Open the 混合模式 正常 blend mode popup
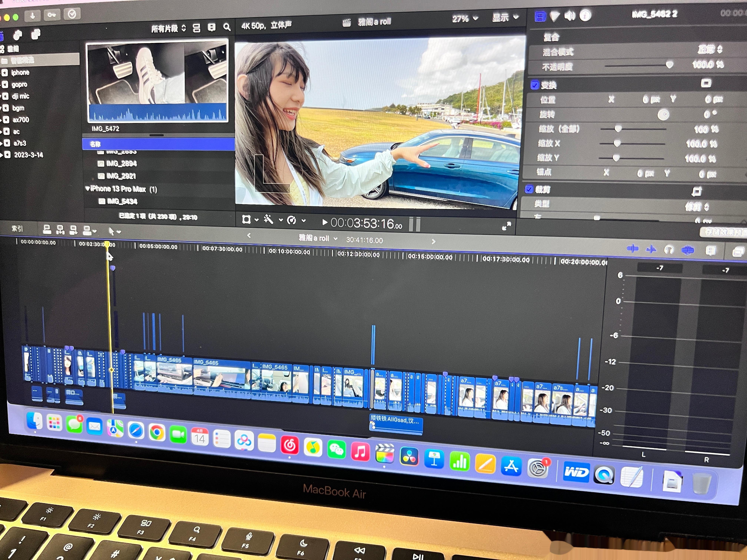The height and width of the screenshot is (560, 747). (710, 50)
